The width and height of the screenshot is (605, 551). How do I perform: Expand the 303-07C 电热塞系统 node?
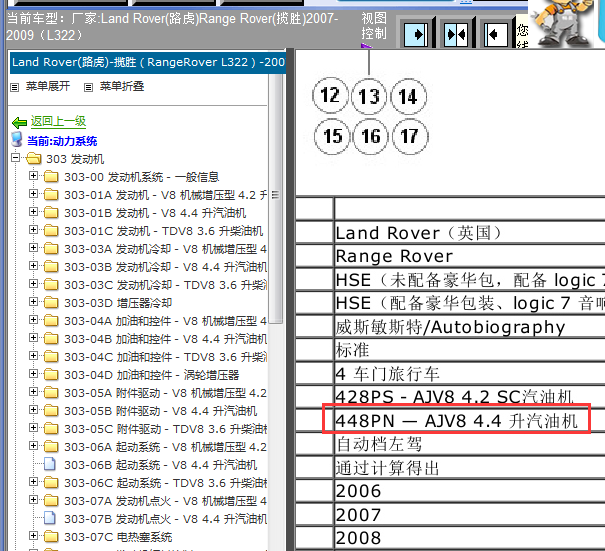pyautogui.click(x=34, y=536)
